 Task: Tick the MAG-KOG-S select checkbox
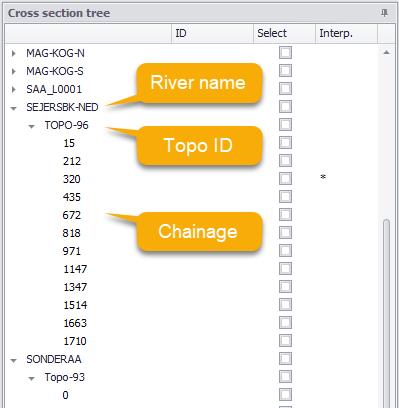click(285, 71)
